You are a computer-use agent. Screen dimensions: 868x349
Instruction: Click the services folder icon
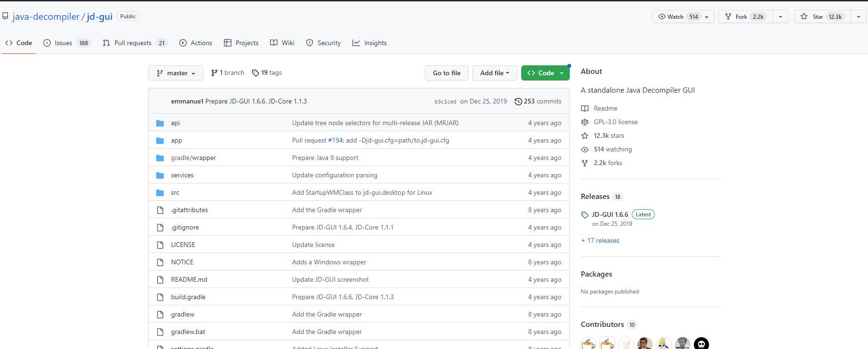coord(160,175)
